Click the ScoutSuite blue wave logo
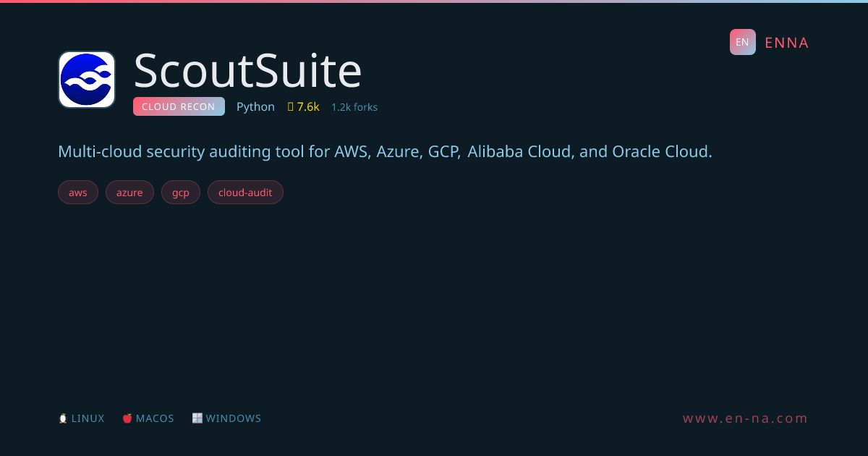 87,80
